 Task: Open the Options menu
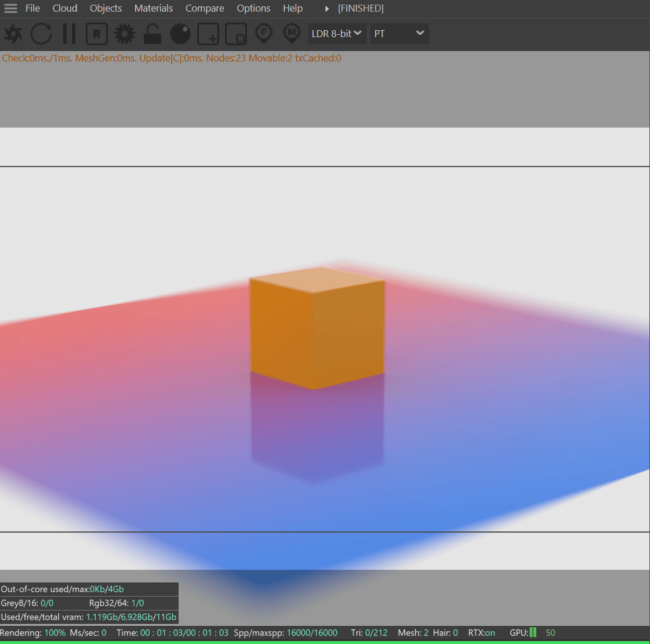click(x=253, y=8)
